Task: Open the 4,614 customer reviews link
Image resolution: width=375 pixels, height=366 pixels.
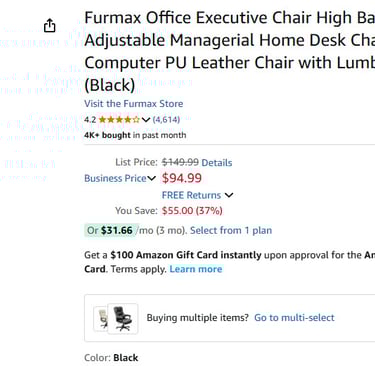Action: point(166,119)
